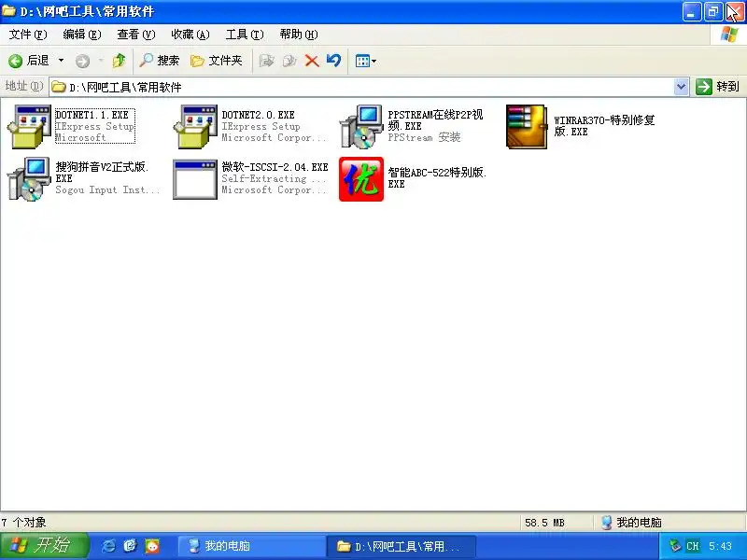Click the orange quick launch icon
The height and width of the screenshot is (560, 747).
152,546
